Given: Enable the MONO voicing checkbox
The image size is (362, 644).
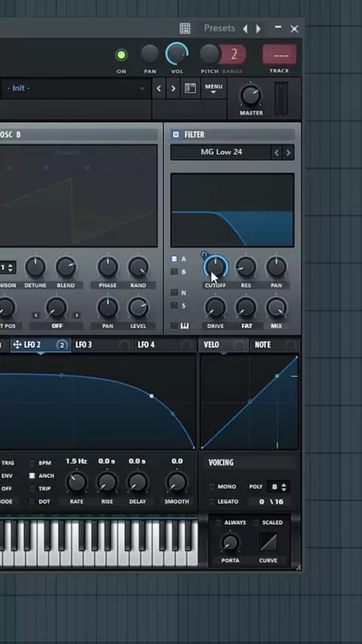Looking at the screenshot, I should [212, 486].
